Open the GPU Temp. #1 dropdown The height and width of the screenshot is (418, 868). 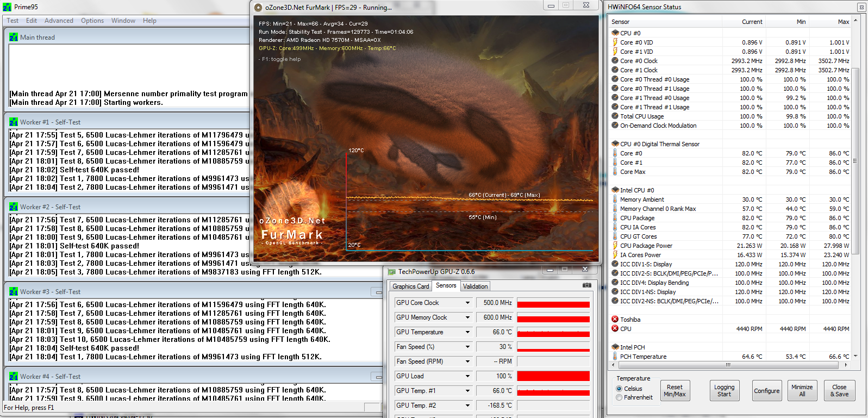point(467,391)
